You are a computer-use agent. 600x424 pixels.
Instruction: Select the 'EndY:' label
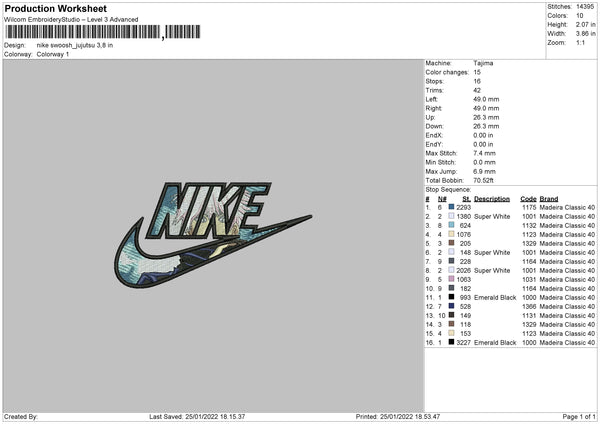click(434, 144)
